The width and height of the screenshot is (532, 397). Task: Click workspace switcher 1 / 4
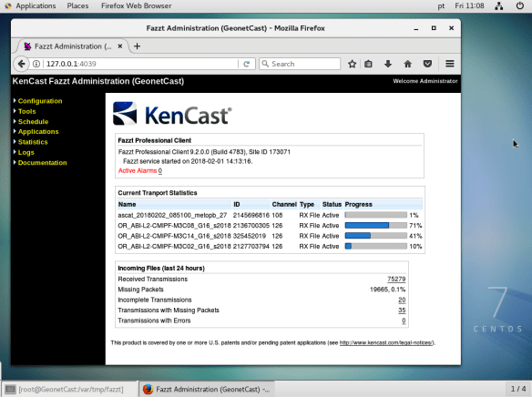pyautogui.click(x=518, y=389)
